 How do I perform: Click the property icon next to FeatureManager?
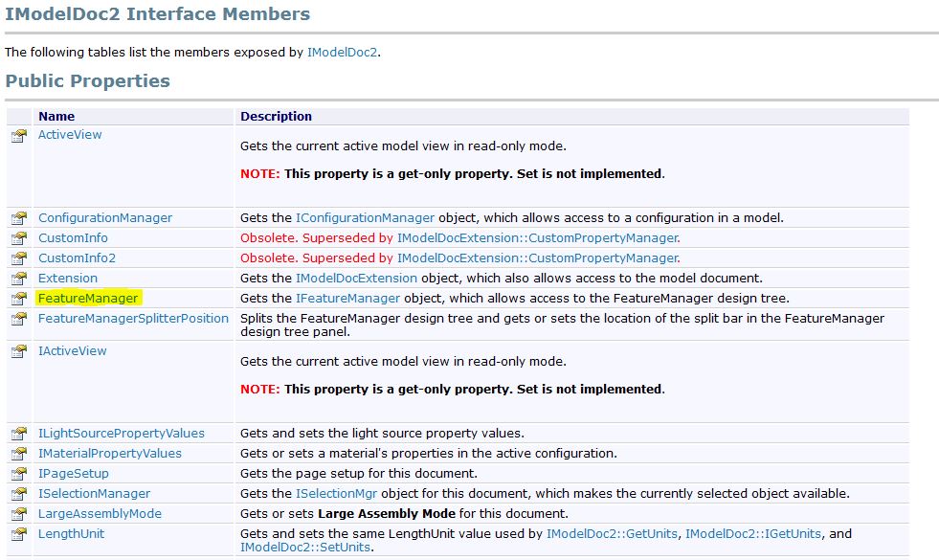click(19, 299)
